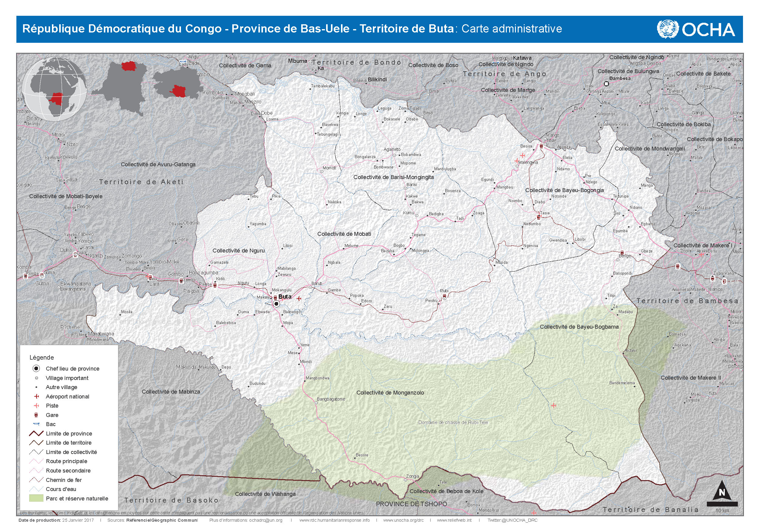Click the Aéroport national icon in legend
This screenshot has height=532, width=760.
(x=36, y=396)
